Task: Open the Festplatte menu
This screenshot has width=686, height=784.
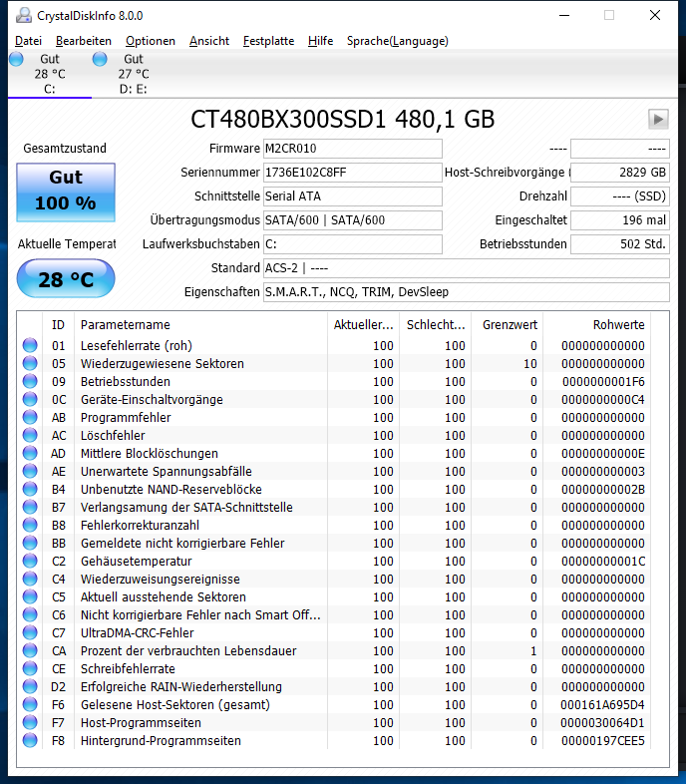Action: (268, 41)
